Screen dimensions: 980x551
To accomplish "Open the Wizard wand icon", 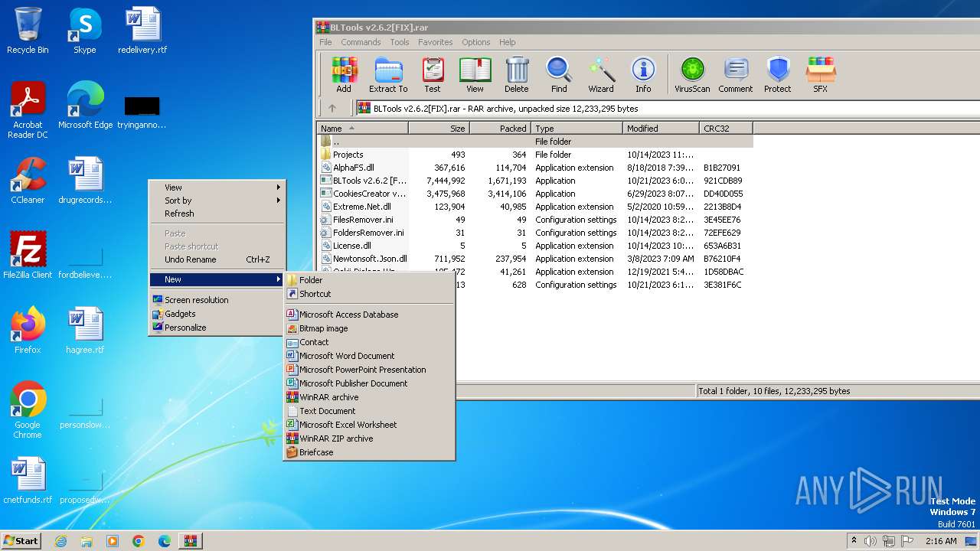I will click(601, 75).
